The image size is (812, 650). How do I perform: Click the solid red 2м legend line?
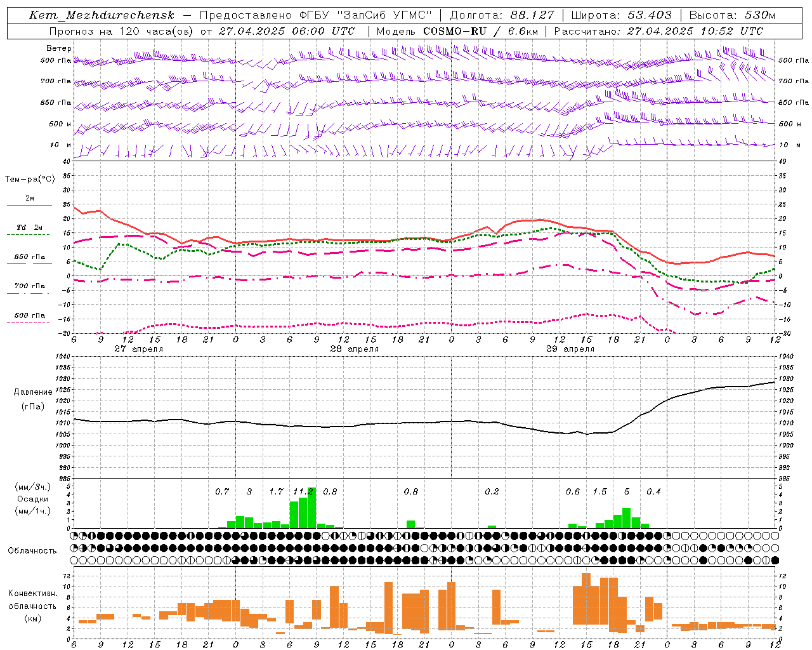pyautogui.click(x=29, y=206)
